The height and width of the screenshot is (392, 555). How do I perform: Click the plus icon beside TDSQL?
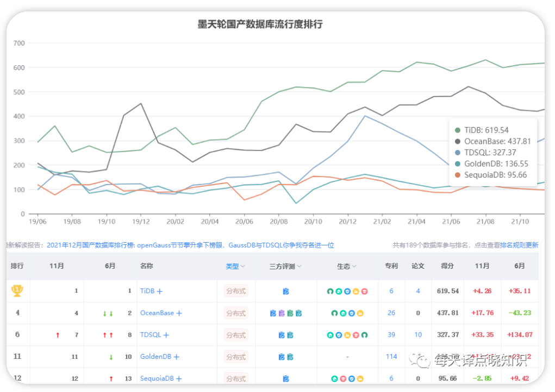pyautogui.click(x=166, y=335)
